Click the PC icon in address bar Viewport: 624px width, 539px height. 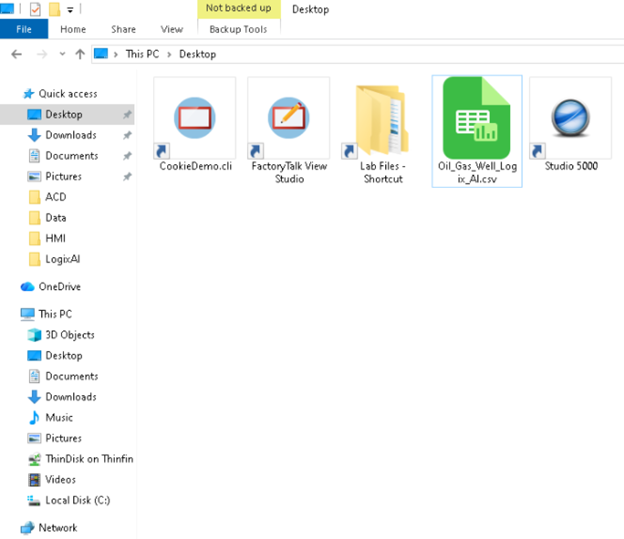pyautogui.click(x=101, y=54)
